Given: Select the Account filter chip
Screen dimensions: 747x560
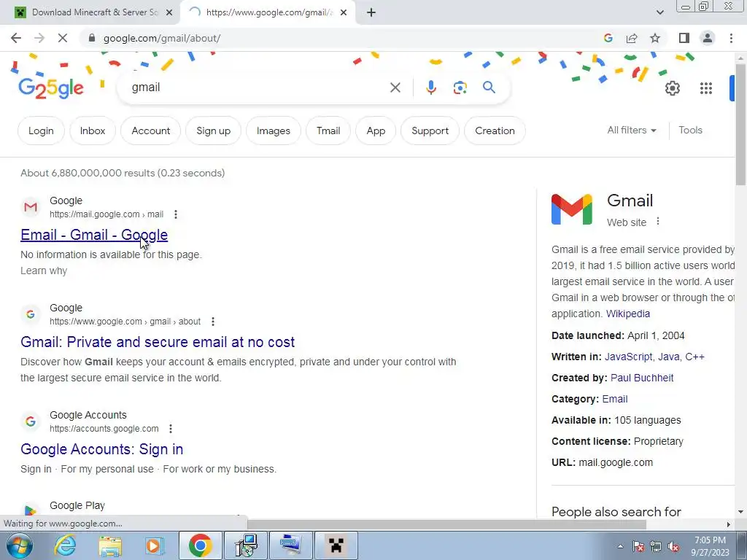Looking at the screenshot, I should tap(150, 131).
